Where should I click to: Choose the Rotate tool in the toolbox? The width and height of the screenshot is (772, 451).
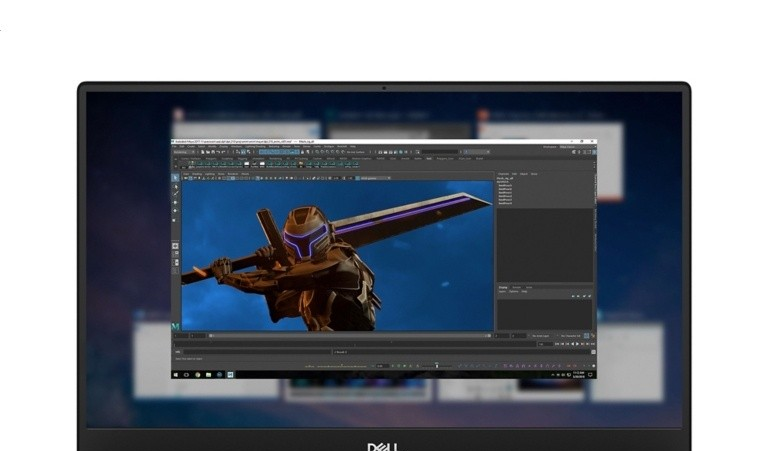click(175, 211)
